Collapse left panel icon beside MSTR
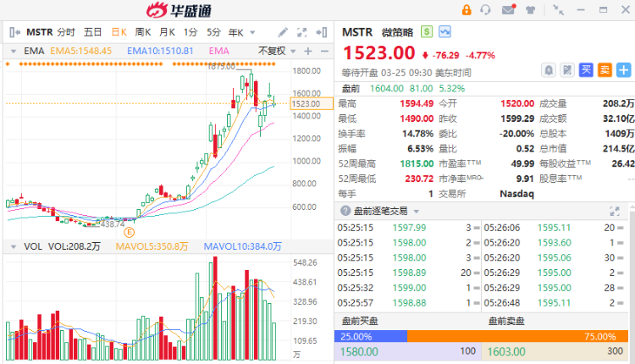 (14, 32)
